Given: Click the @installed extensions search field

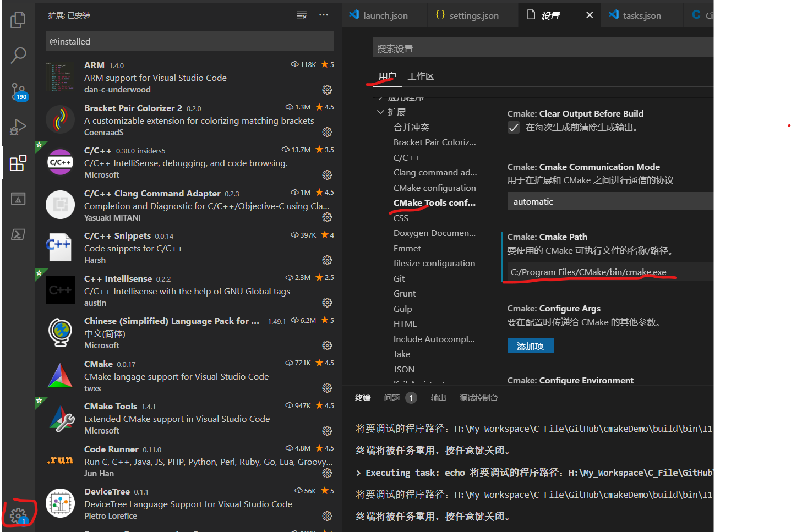Looking at the screenshot, I should [x=189, y=41].
